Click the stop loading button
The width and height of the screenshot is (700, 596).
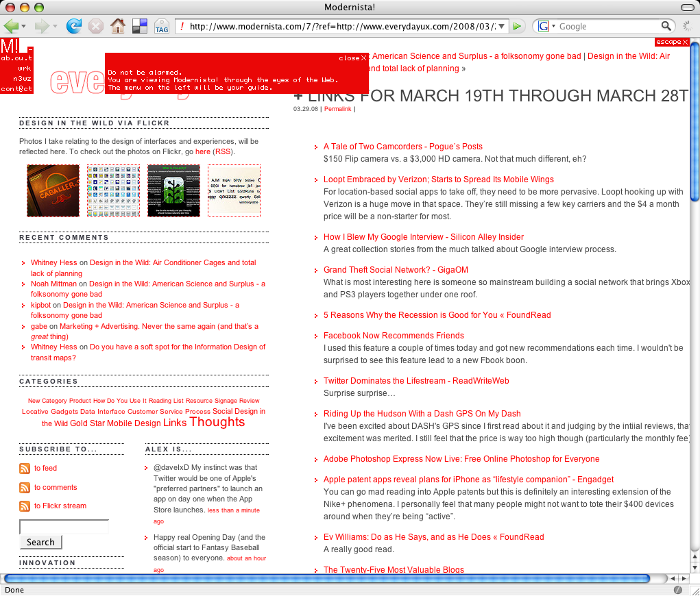pos(95,26)
